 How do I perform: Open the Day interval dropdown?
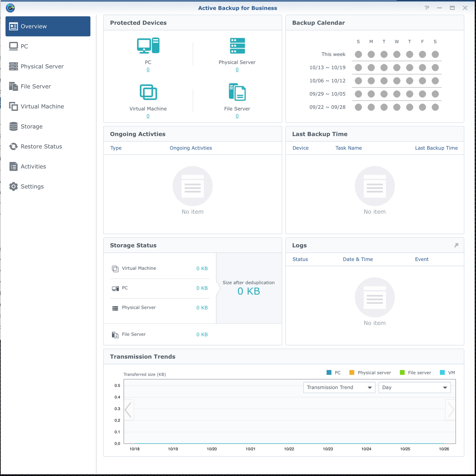[415, 387]
